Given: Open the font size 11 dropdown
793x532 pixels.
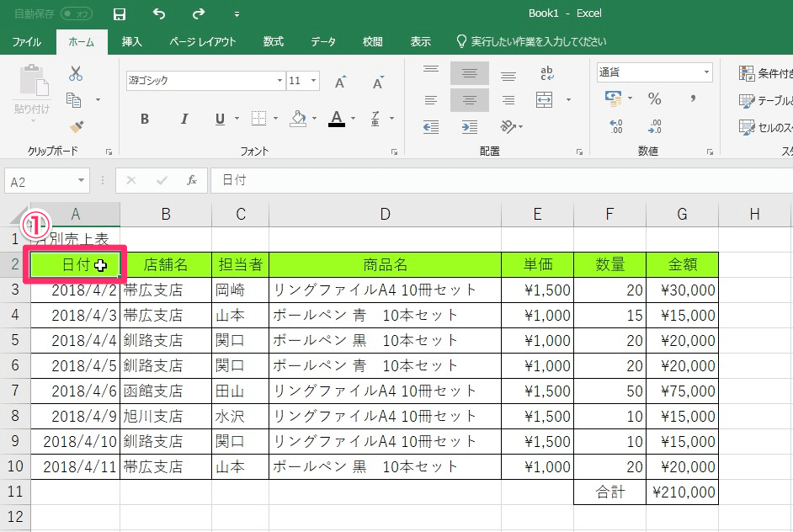Looking at the screenshot, I should (x=313, y=81).
